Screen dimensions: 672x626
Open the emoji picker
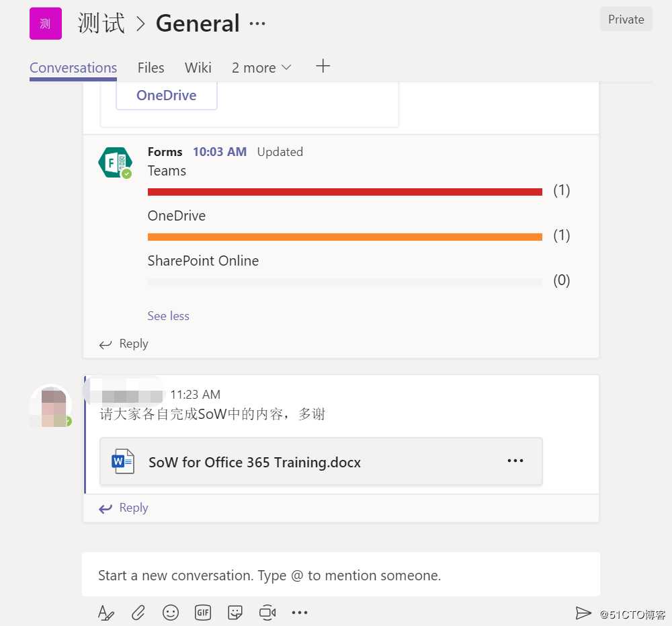pos(171,613)
